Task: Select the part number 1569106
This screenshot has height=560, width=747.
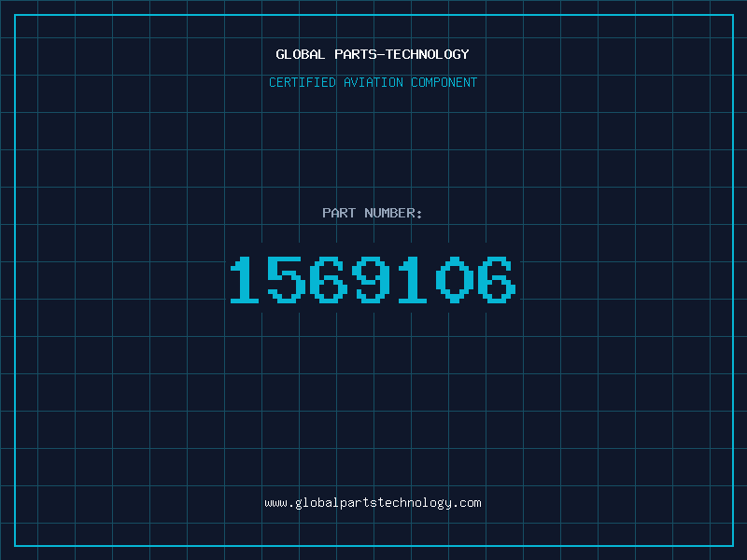Action: (x=373, y=280)
